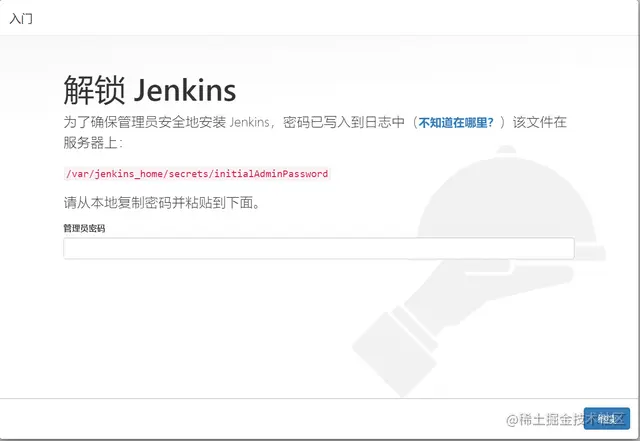Image resolution: width=640 pixels, height=441 pixels.
Task: Click the 请从本地复制密码并粘贴到下面 instruction text
Action: pos(162,203)
